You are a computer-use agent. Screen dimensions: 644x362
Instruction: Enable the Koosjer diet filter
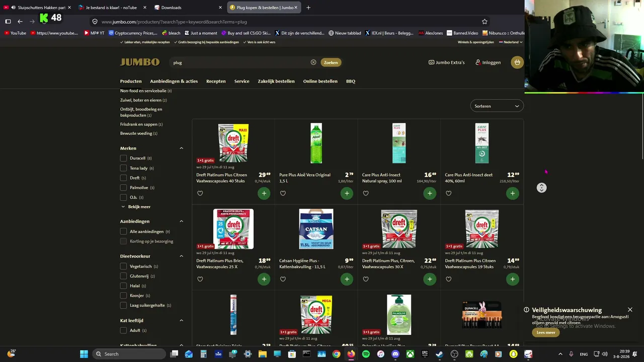tap(123, 296)
